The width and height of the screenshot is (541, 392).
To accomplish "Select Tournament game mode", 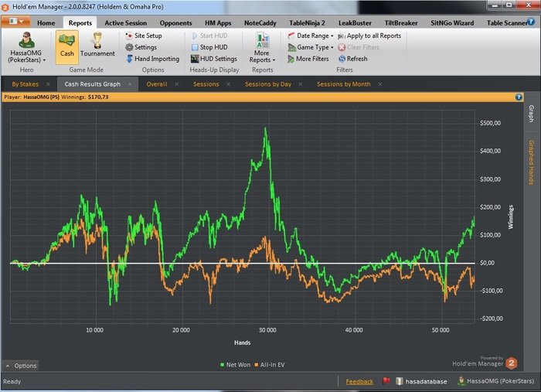I will coord(97,46).
